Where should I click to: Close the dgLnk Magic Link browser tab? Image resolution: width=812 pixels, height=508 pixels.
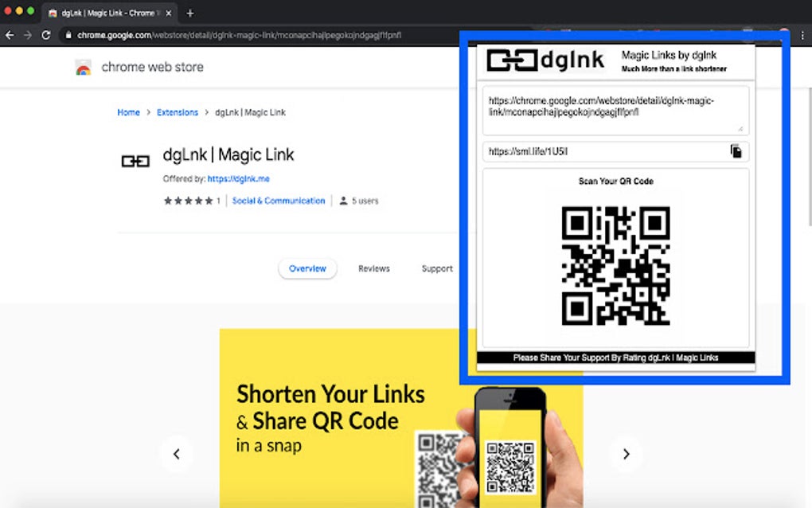pyautogui.click(x=168, y=14)
